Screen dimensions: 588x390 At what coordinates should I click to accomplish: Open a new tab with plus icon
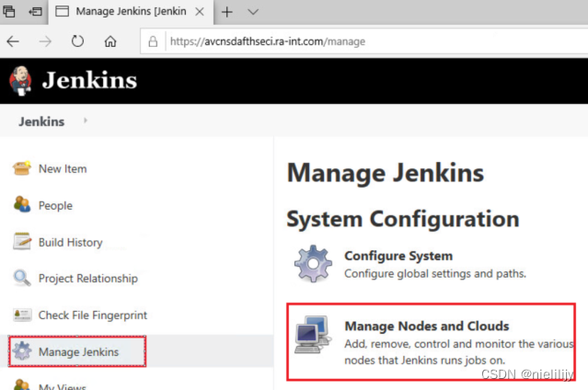[227, 12]
